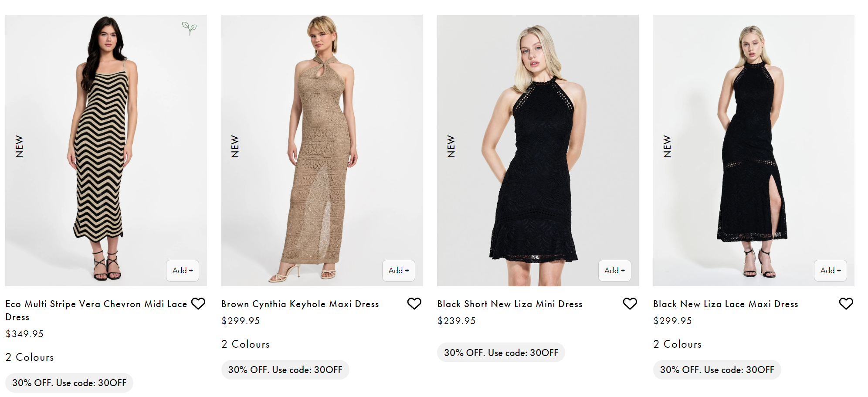View the black mini dress photo
Screen dimensions: 868x397
tap(537, 150)
